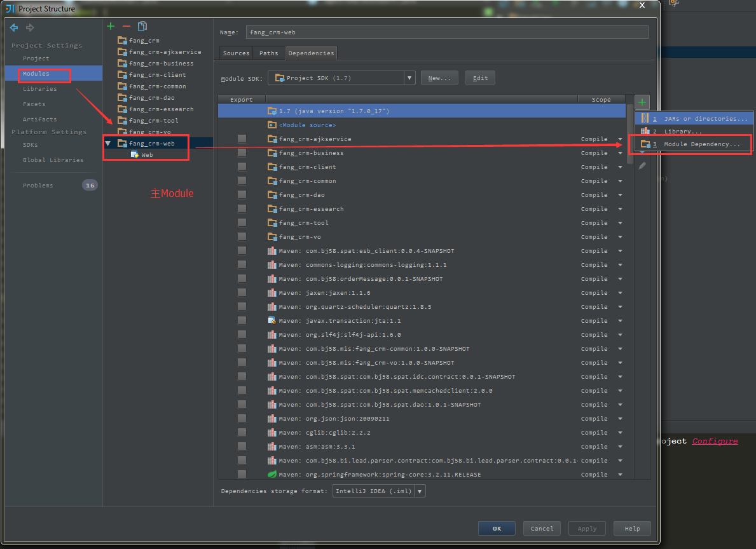The width and height of the screenshot is (756, 549).
Task: Open scope dropdown for fang_crm-ajkservice
Action: tap(620, 139)
